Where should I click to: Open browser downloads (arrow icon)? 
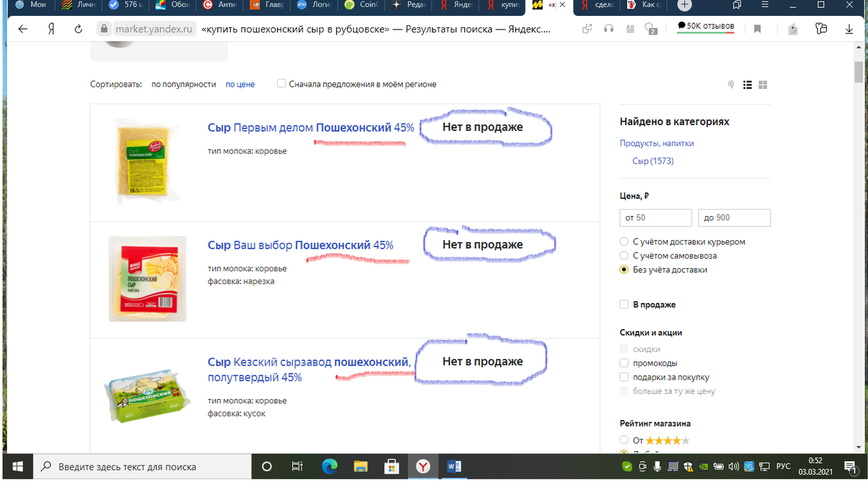tap(848, 29)
